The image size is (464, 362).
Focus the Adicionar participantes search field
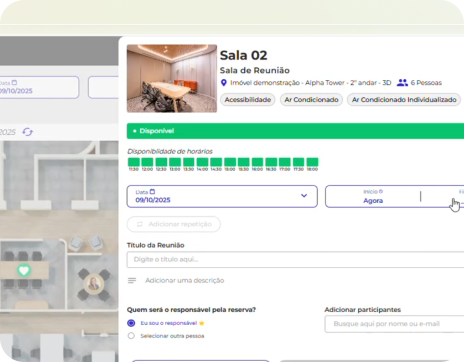pos(395,324)
